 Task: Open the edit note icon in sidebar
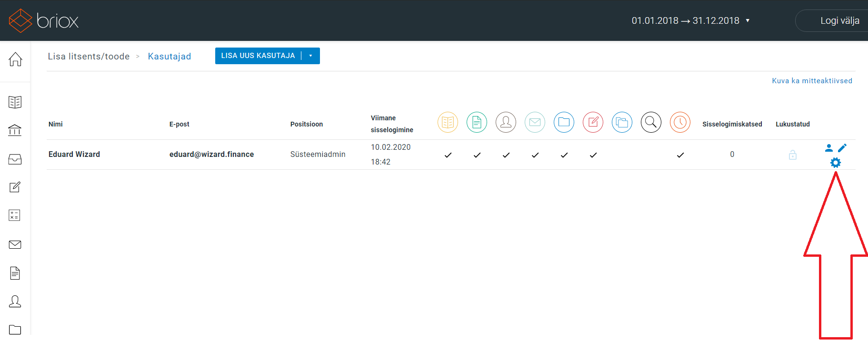tap(15, 187)
